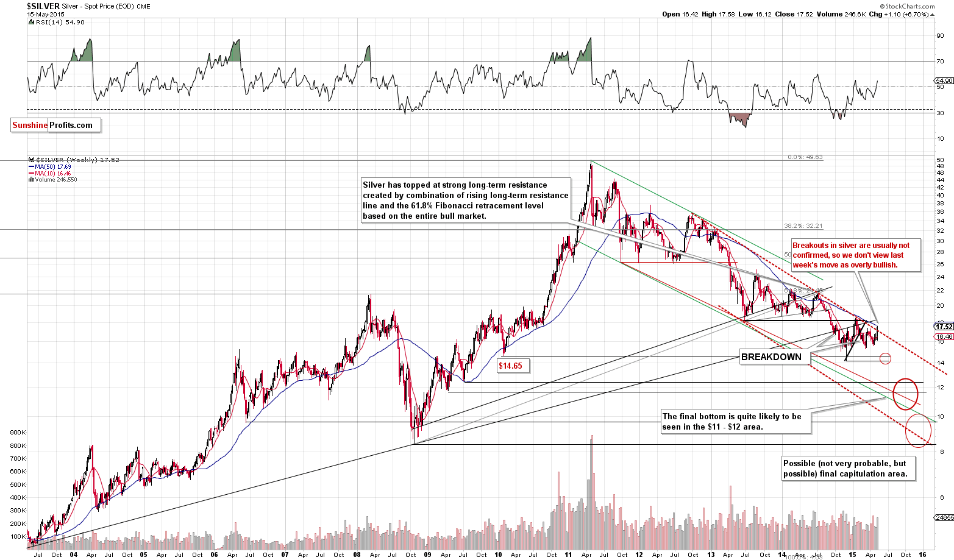Click the MA(10) 16.46 legend entry
The image size is (954, 560).
(x=49, y=173)
